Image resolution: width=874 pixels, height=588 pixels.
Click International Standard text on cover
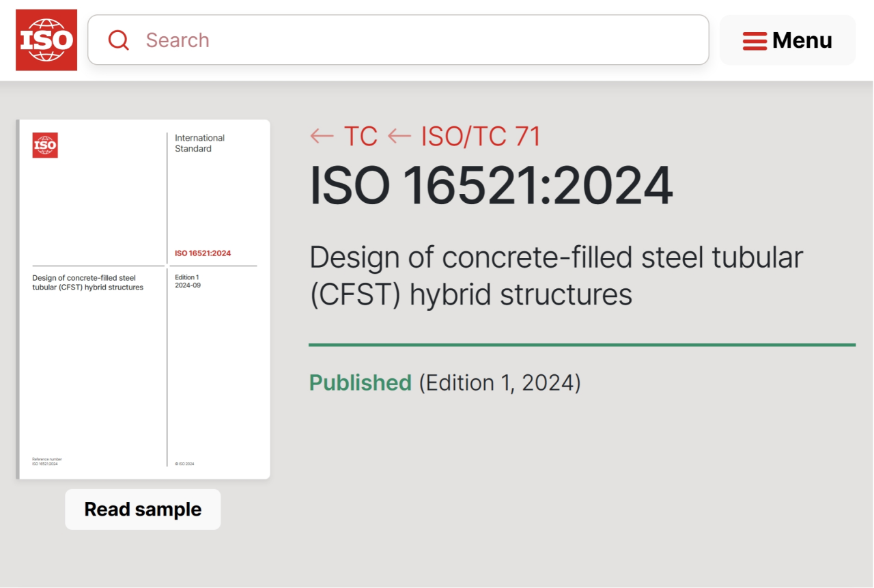coord(199,143)
